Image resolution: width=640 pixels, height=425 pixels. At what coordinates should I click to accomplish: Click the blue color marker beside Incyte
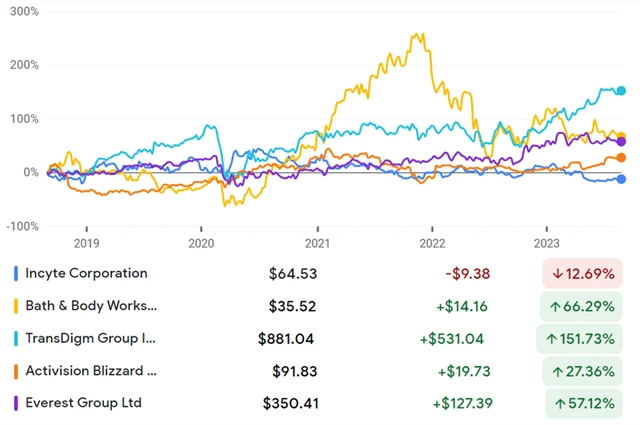tap(15, 273)
